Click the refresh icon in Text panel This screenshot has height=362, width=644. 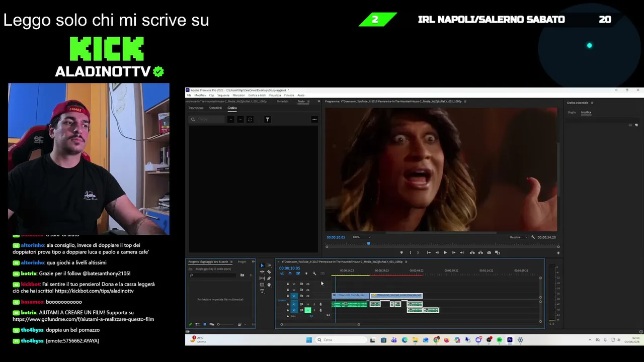coord(250,119)
